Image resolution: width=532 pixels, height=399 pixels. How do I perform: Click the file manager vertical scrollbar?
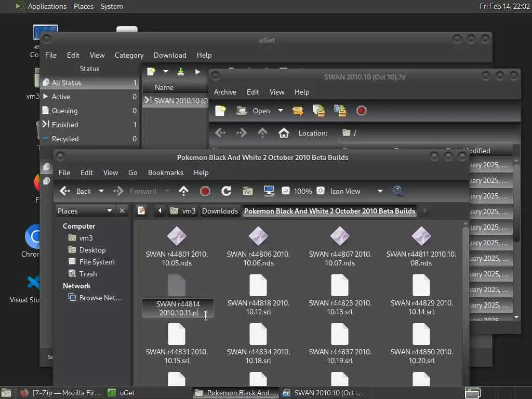pyautogui.click(x=465, y=303)
